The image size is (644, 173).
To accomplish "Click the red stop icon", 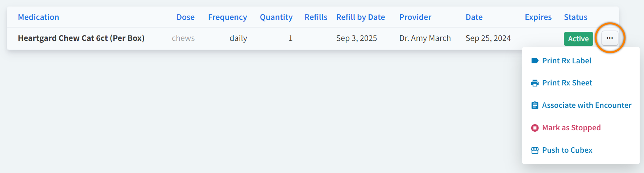I will tap(535, 128).
